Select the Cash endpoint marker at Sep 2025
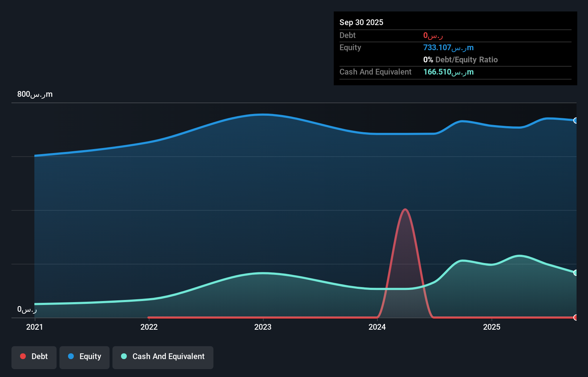This screenshot has width=588, height=377. (x=576, y=273)
